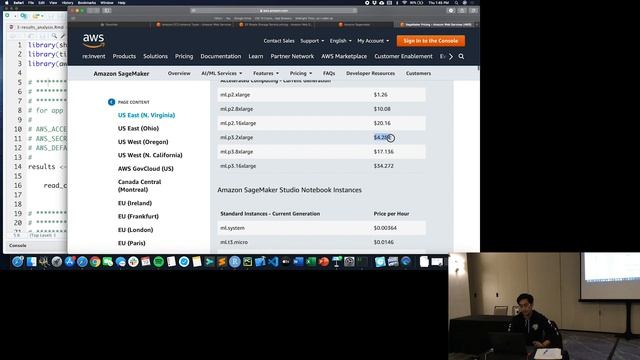Viewport: 640px width, 360px height.
Task: Launch Google Chrome from the dock
Action: click(95, 262)
